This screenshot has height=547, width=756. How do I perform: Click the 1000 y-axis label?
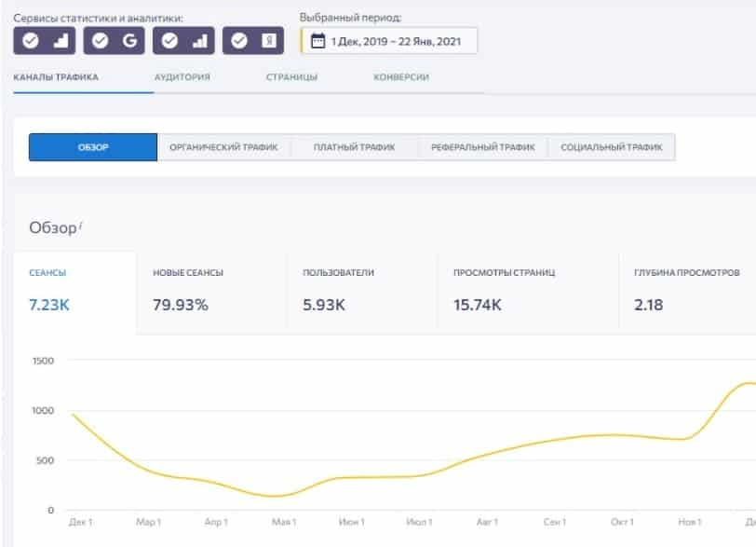coord(43,411)
